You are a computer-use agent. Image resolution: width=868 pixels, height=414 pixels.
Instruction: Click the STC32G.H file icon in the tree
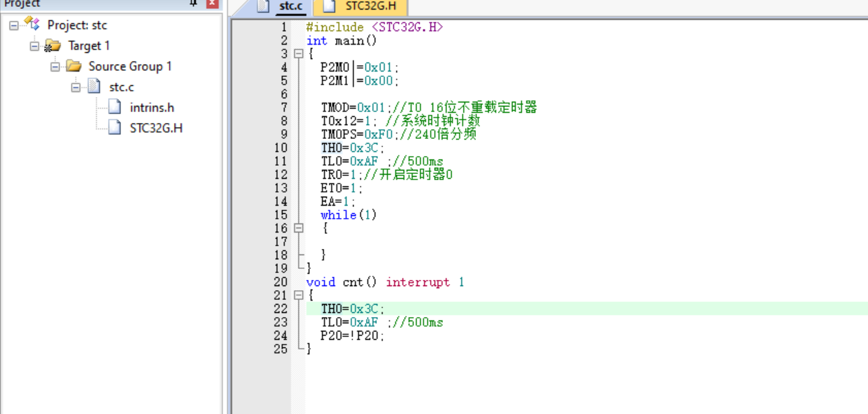pyautogui.click(x=115, y=128)
